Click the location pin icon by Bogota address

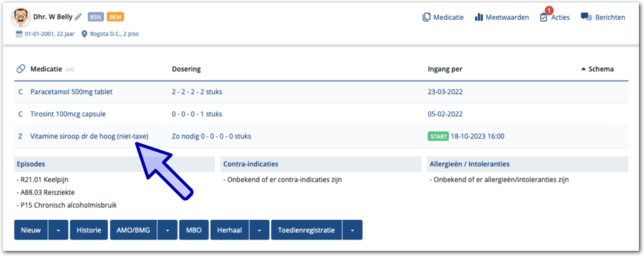point(84,34)
